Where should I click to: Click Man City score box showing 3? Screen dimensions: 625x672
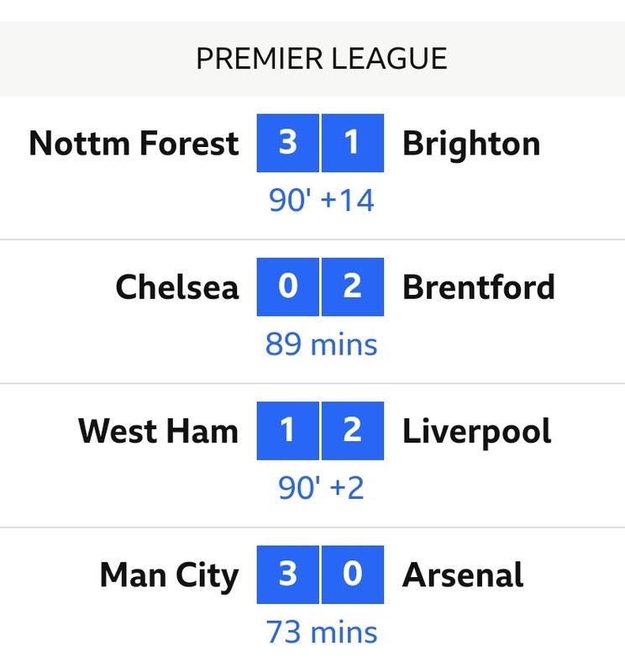tap(287, 575)
